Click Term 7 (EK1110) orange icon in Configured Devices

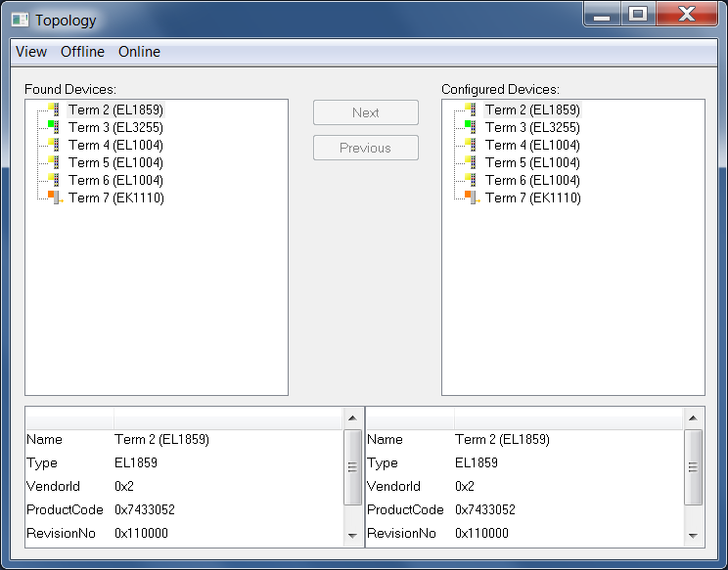(472, 197)
